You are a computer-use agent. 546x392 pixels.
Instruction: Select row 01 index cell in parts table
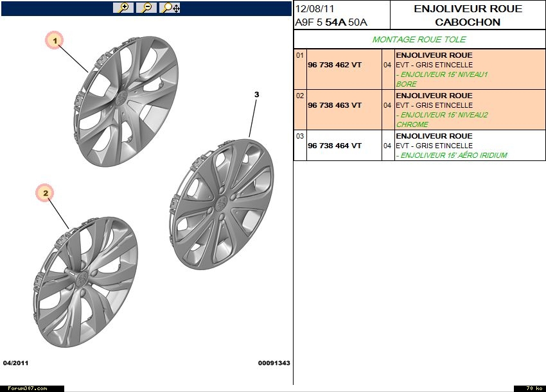300,56
